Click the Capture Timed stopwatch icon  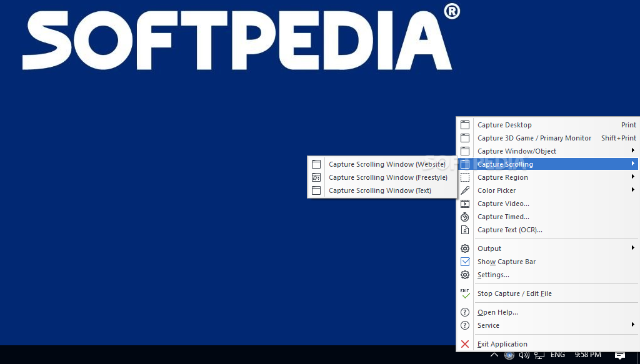click(465, 217)
